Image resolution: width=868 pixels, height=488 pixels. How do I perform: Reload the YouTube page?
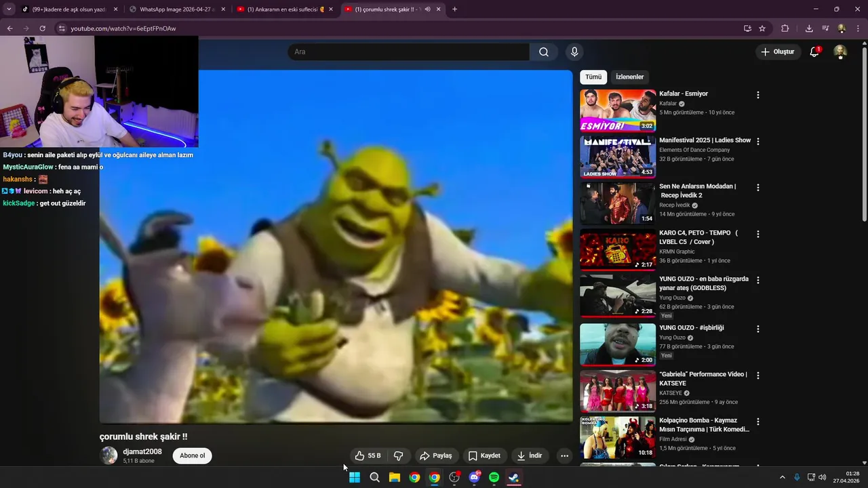tap(42, 28)
